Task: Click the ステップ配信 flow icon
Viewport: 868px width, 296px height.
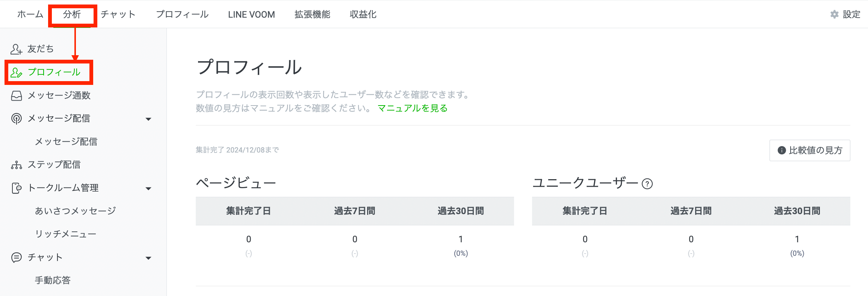Action: 16,165
